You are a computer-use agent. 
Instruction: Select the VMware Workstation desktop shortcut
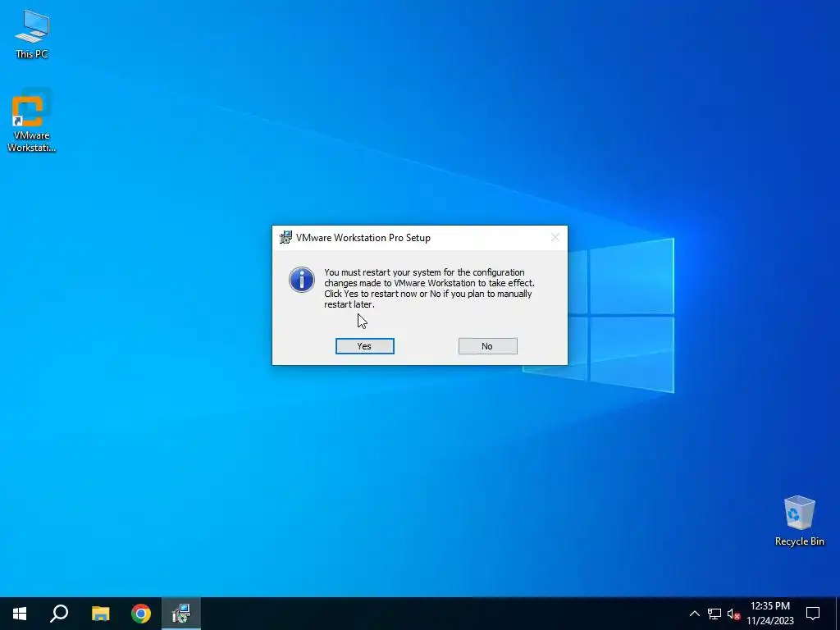coord(32,122)
